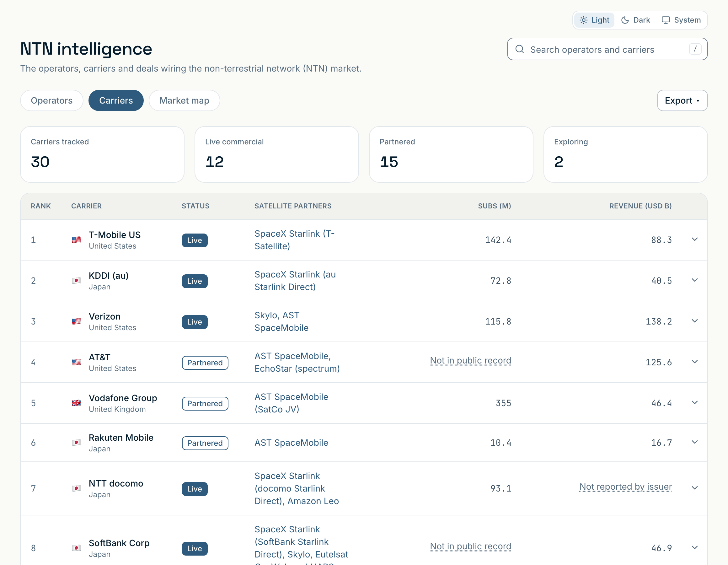Click the Japan flag beside NTT docomo

pos(76,488)
